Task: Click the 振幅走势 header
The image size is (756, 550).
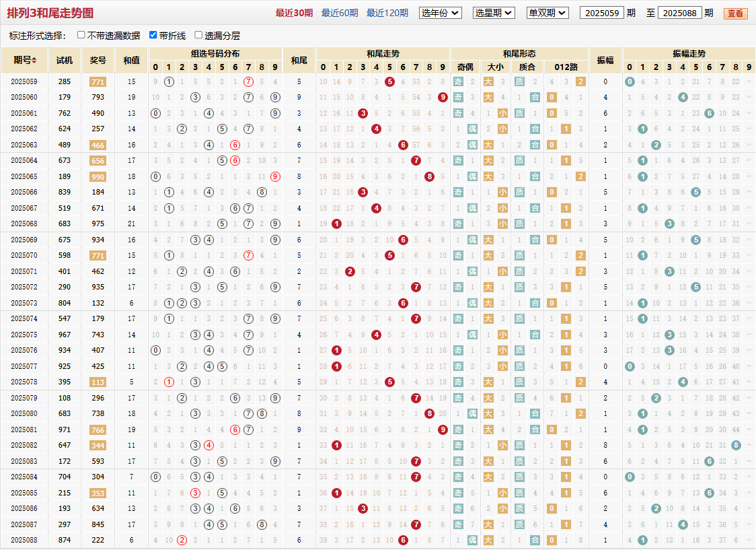Action: point(689,54)
